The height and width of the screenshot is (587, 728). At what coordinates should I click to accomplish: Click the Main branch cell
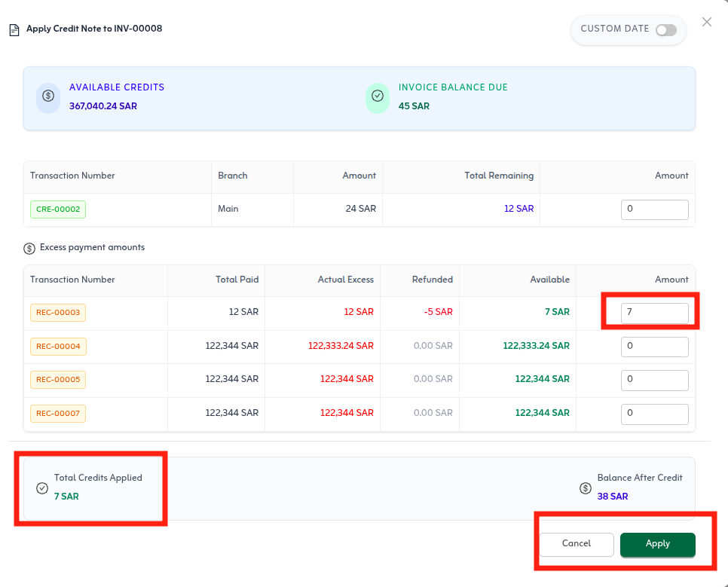coord(228,209)
